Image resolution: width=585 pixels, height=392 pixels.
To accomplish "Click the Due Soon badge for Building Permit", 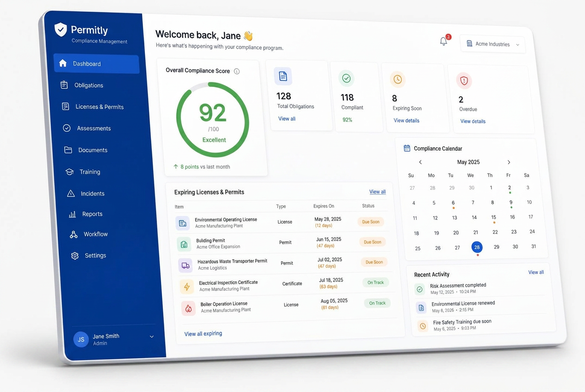I will point(373,242).
